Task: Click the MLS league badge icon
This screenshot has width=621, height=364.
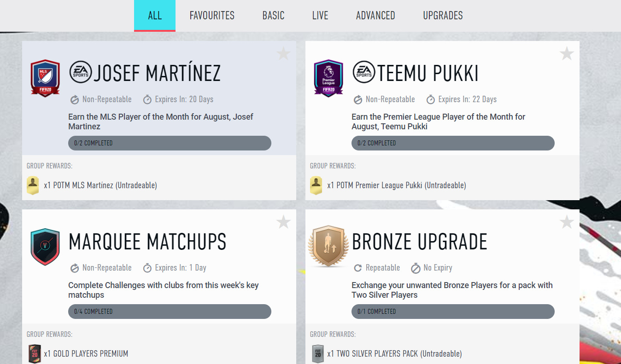Action: (45, 78)
